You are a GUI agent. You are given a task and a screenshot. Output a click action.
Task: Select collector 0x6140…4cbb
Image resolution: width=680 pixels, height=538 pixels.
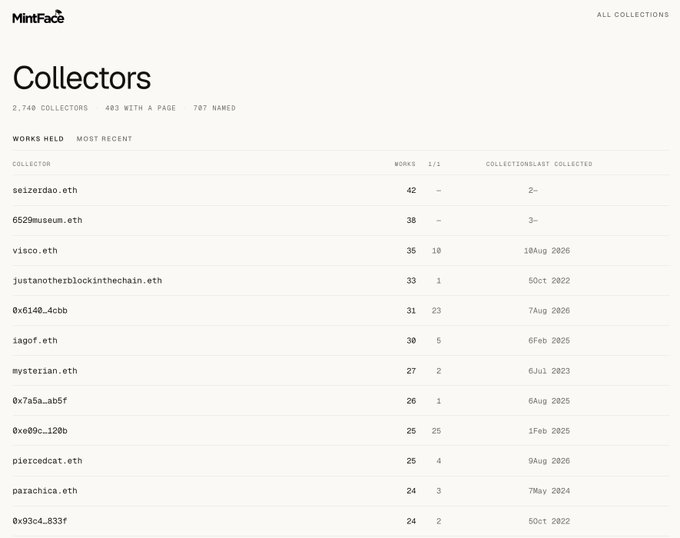coord(40,310)
